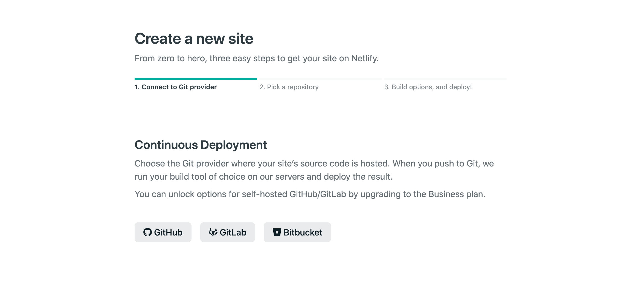Image resolution: width=644 pixels, height=293 pixels.
Task: Choose the GitLab provider button label
Action: click(233, 232)
